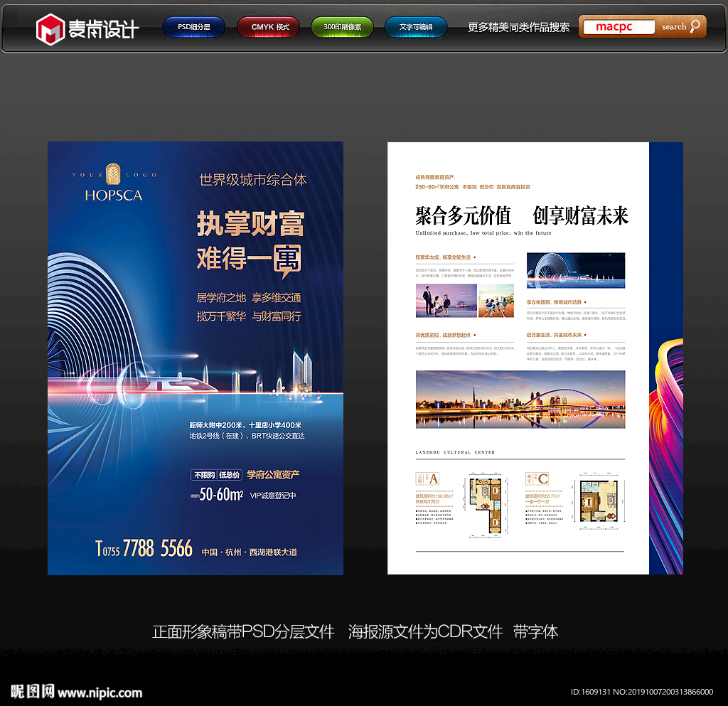Click the unit type C badge
The image size is (728, 706).
click(x=542, y=478)
